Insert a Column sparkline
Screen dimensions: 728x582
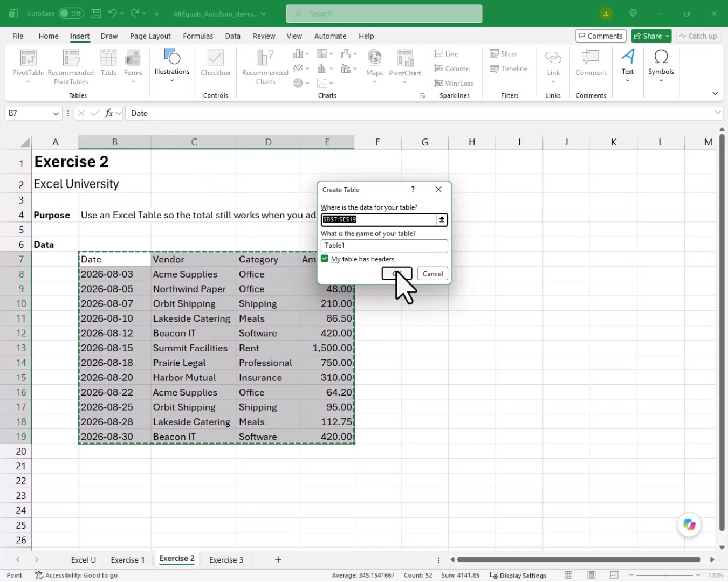tap(452, 68)
